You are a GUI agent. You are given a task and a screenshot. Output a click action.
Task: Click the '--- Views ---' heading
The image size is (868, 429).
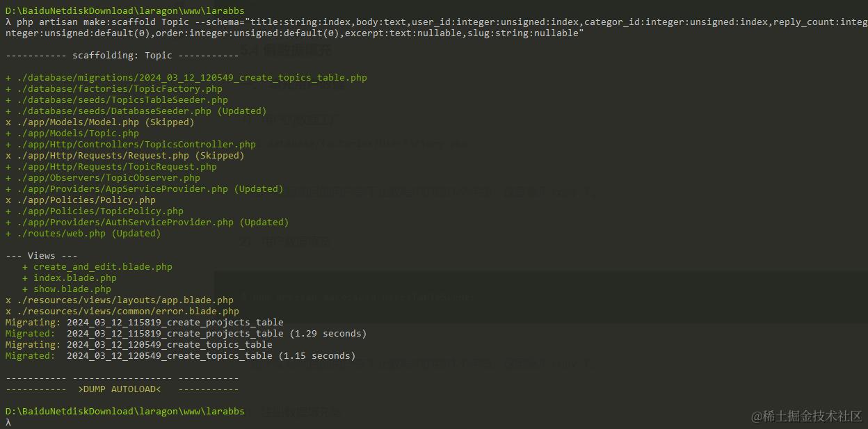click(42, 256)
